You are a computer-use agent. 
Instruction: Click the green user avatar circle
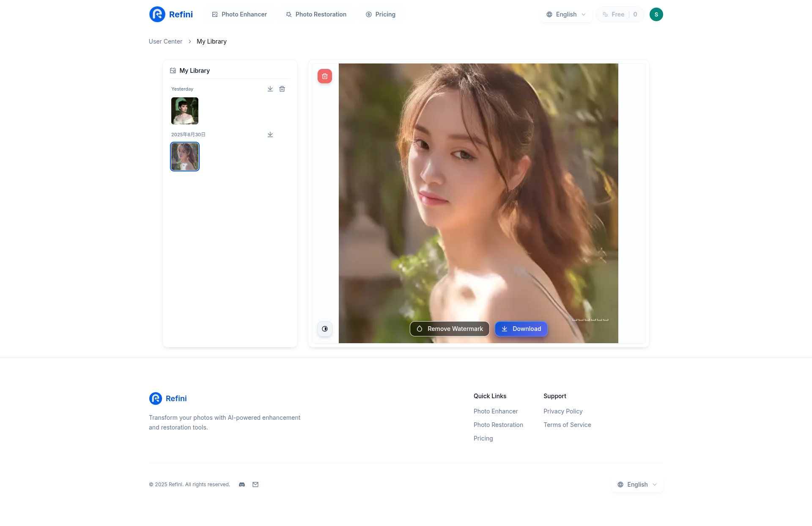[x=656, y=14]
